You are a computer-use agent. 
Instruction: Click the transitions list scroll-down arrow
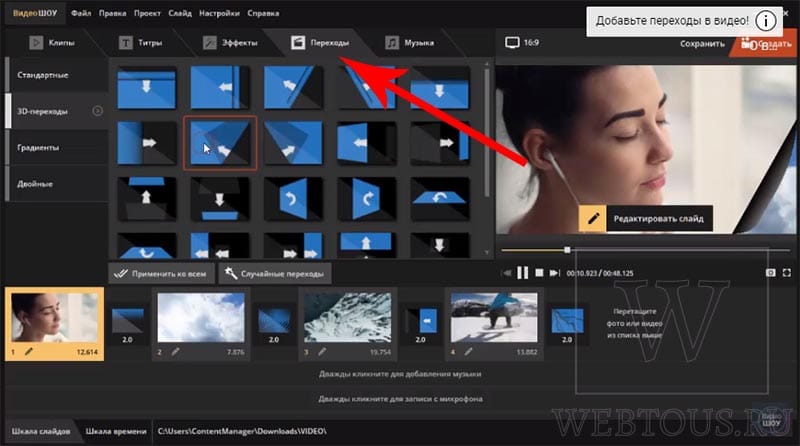pos(486,252)
